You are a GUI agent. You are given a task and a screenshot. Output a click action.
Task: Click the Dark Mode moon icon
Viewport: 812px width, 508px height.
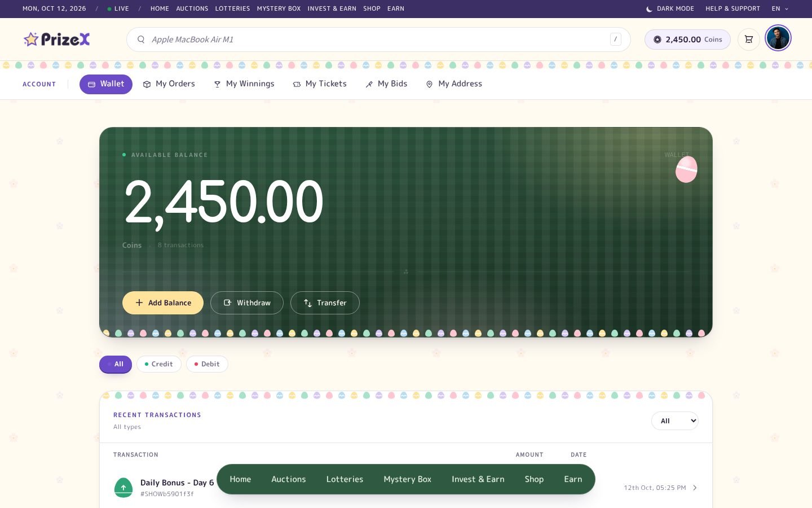point(649,9)
